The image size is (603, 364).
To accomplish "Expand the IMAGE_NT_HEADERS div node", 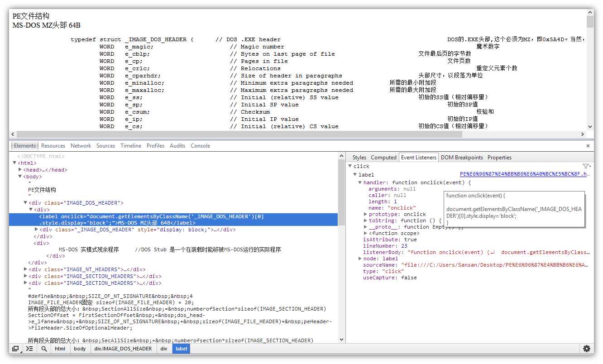I will [26, 269].
